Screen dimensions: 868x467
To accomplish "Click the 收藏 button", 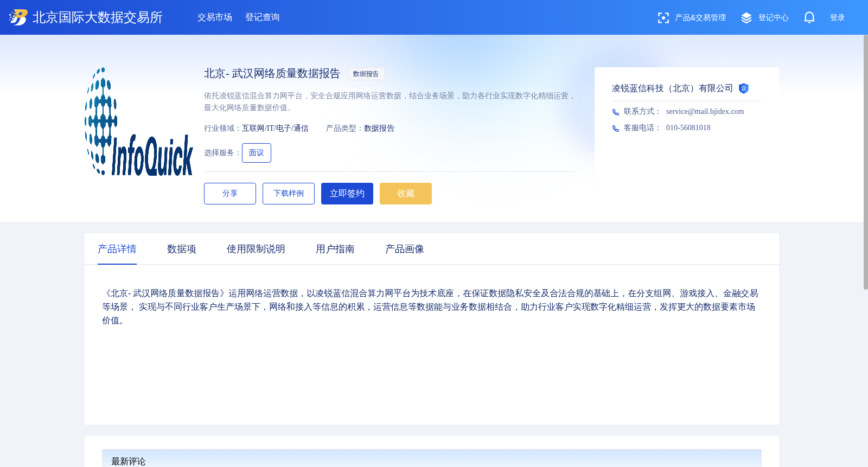I will (x=406, y=194).
